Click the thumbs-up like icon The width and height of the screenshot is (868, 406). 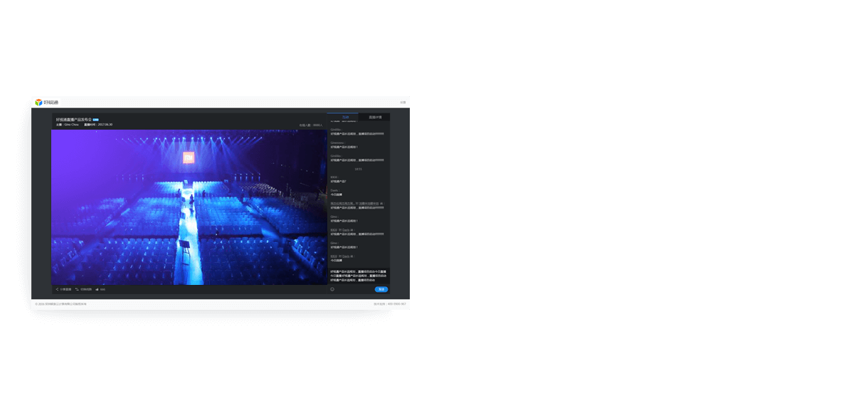97,289
